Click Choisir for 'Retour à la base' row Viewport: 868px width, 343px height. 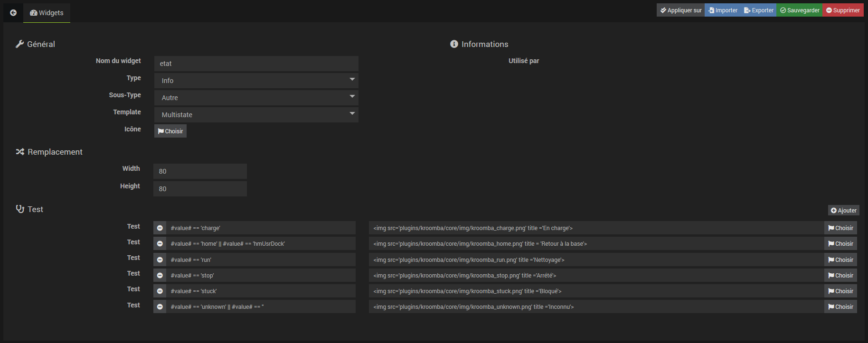point(840,244)
